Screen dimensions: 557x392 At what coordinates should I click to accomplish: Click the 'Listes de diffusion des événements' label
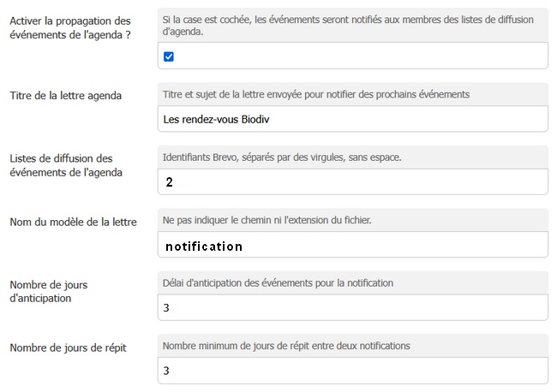click(65, 165)
